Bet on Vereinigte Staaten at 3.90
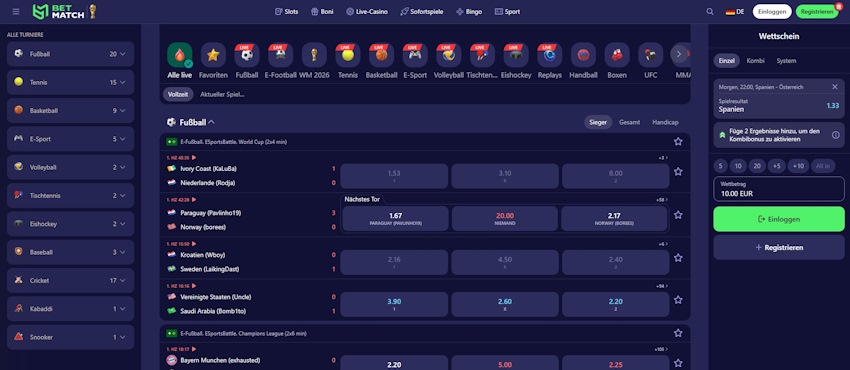 click(x=394, y=304)
